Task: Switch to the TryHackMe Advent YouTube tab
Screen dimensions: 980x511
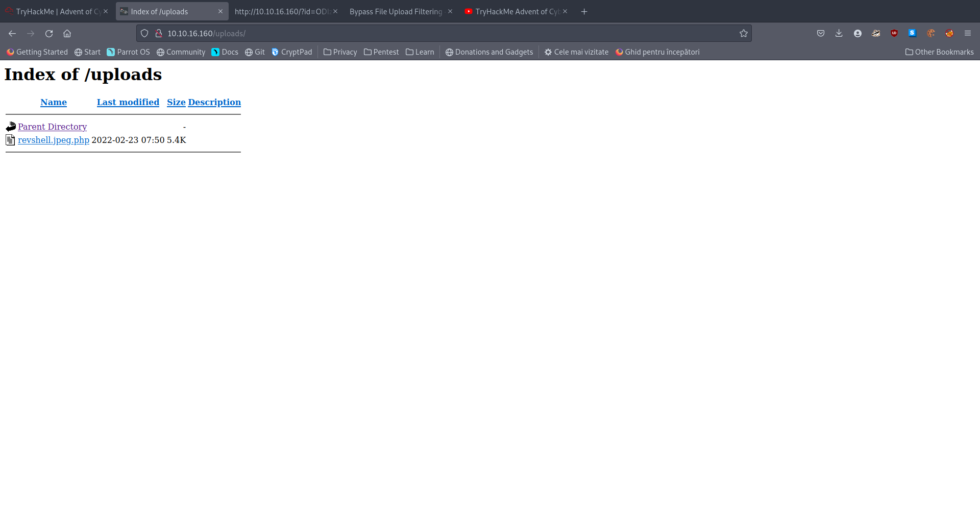Action: 516,12
